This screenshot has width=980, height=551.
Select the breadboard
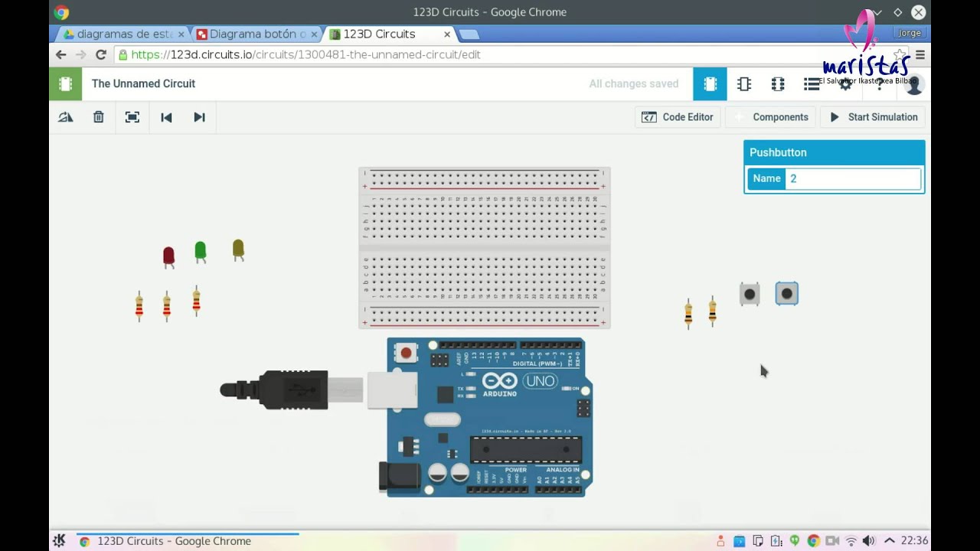coord(485,248)
